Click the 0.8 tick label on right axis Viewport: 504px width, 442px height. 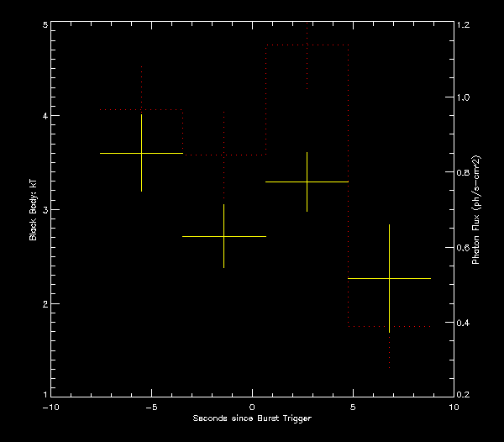click(x=465, y=173)
